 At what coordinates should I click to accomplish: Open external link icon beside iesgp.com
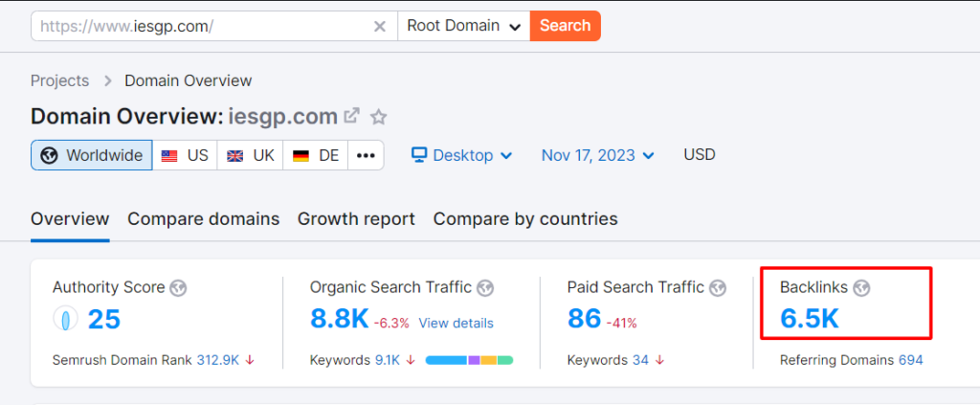coord(352,116)
